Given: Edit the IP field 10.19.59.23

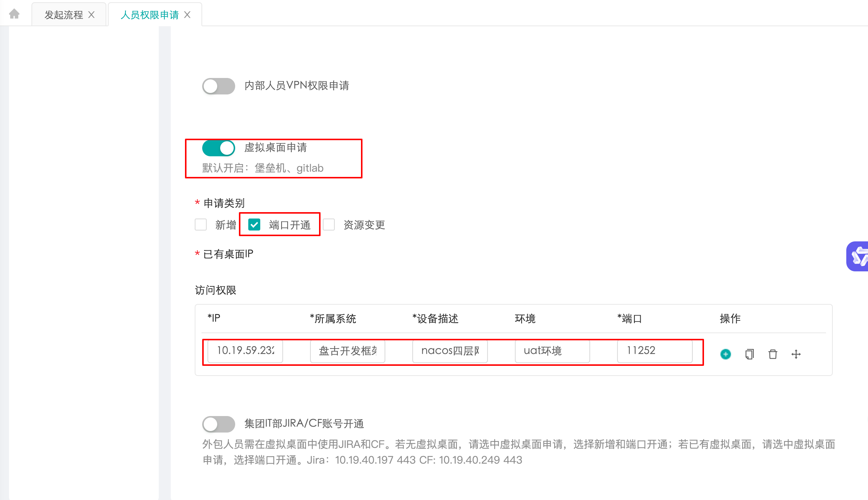Looking at the screenshot, I should click(x=245, y=351).
